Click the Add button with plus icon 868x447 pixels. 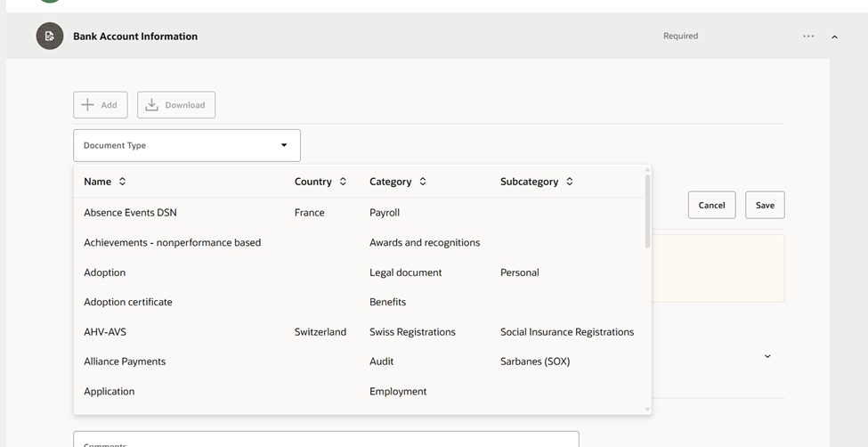[x=101, y=105]
